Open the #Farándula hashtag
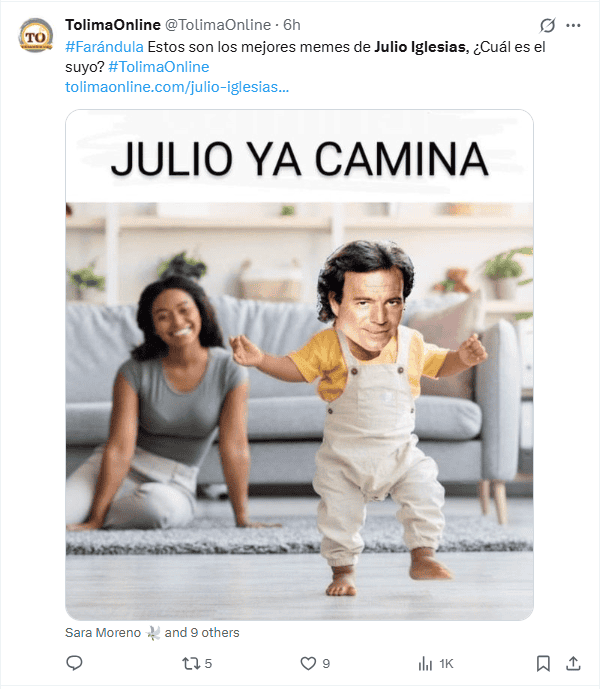This screenshot has height=689, width=602. pyautogui.click(x=104, y=47)
